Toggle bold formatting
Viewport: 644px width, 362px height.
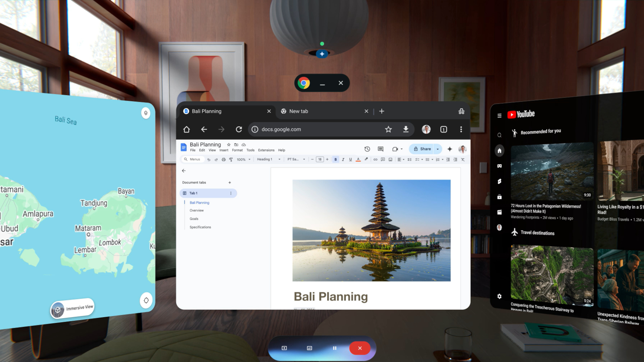tap(336, 160)
